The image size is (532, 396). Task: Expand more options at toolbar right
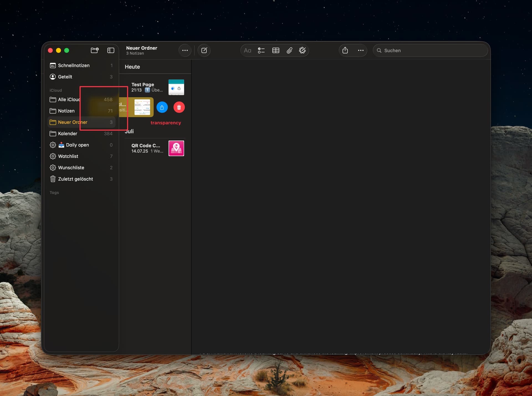pyautogui.click(x=360, y=50)
